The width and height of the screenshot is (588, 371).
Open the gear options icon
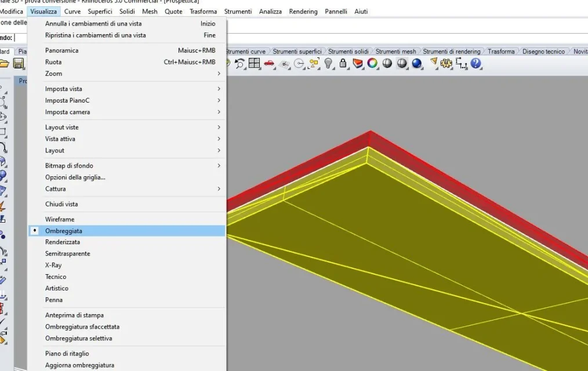[x=447, y=63]
